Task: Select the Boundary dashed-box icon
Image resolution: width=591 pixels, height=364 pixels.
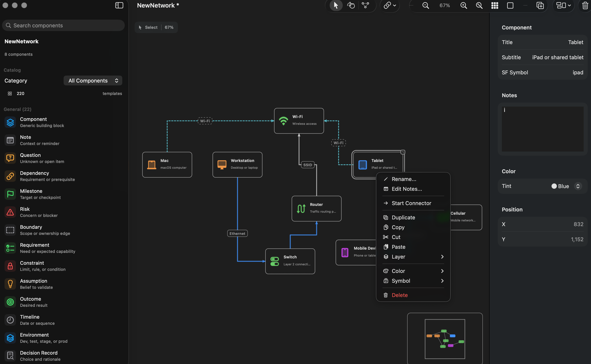Action: (x=10, y=230)
